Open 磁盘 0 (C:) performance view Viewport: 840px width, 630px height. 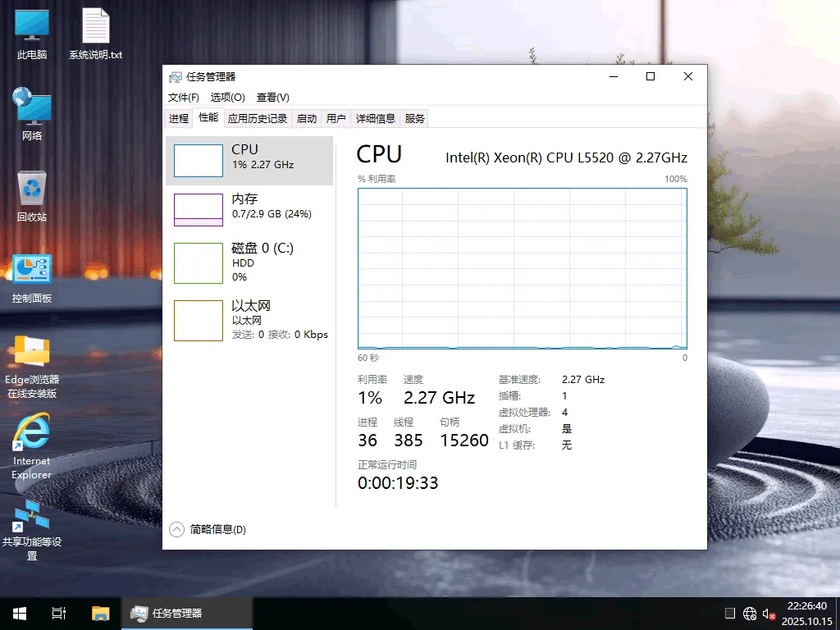point(246,262)
